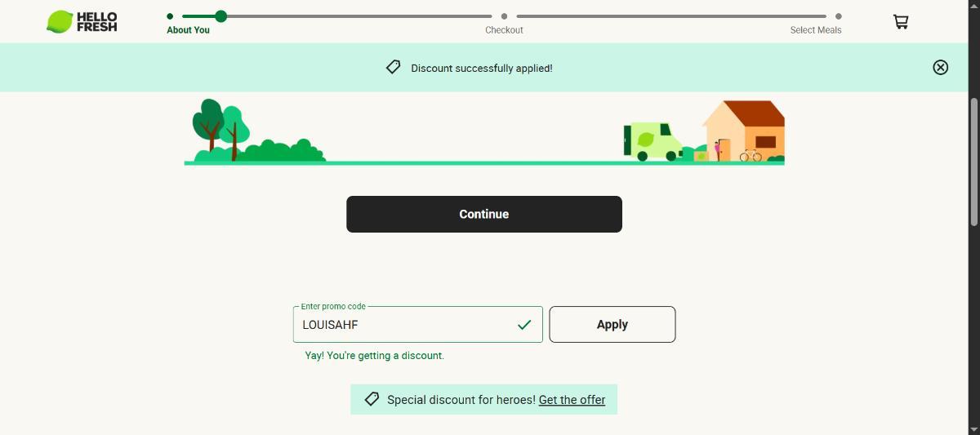This screenshot has height=435, width=980.
Task: Click the large green progress bar knob
Action: point(220,16)
